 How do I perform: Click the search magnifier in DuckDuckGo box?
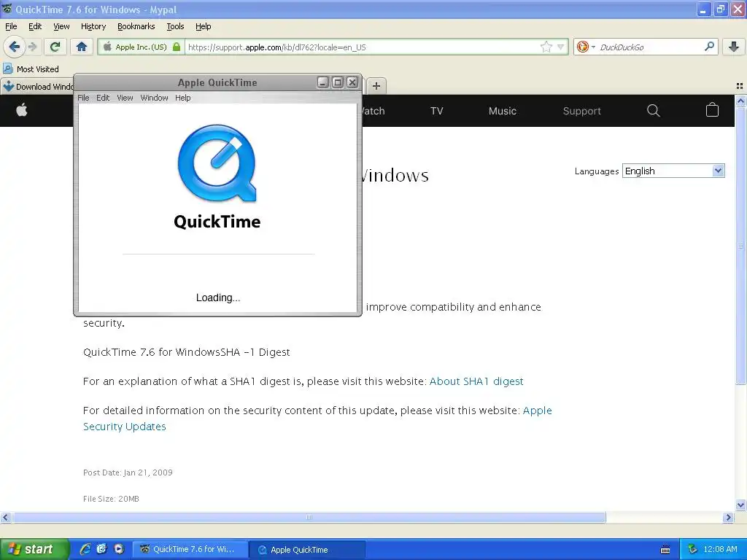point(709,47)
